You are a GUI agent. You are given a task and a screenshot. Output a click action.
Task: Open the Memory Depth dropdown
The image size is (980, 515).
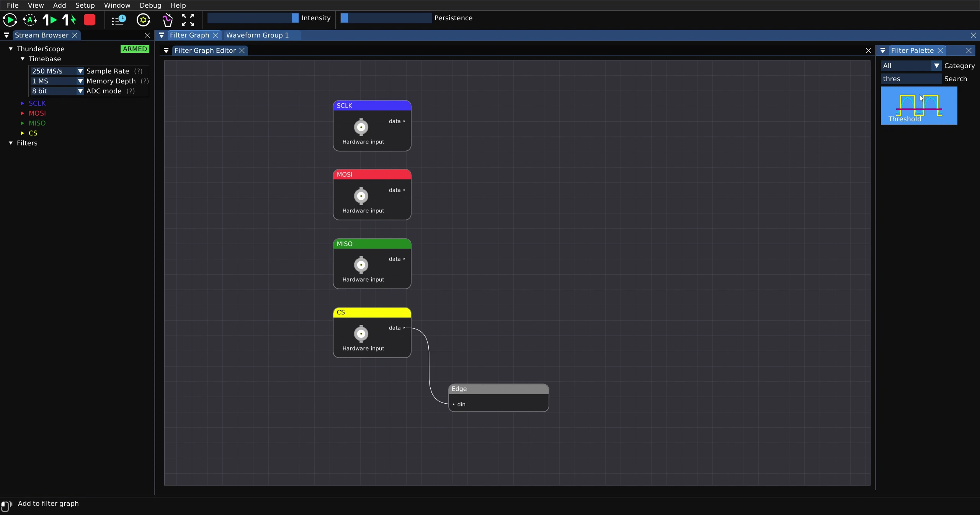(57, 81)
